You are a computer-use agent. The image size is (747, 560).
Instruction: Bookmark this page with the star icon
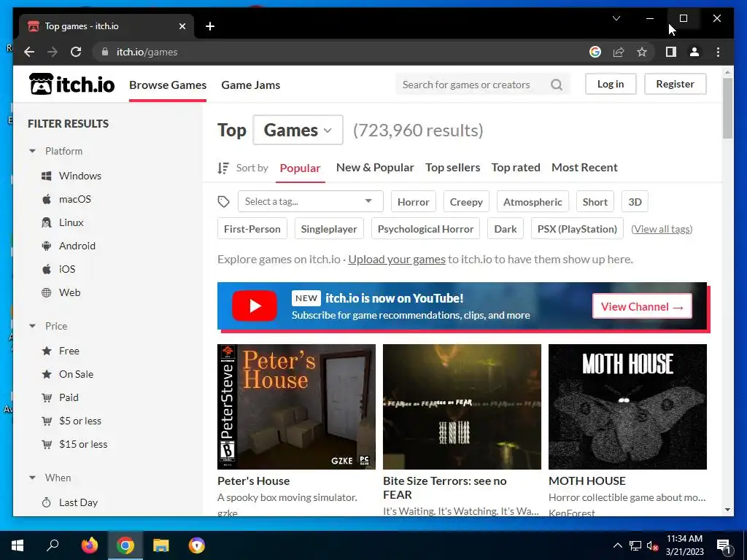[x=642, y=52]
